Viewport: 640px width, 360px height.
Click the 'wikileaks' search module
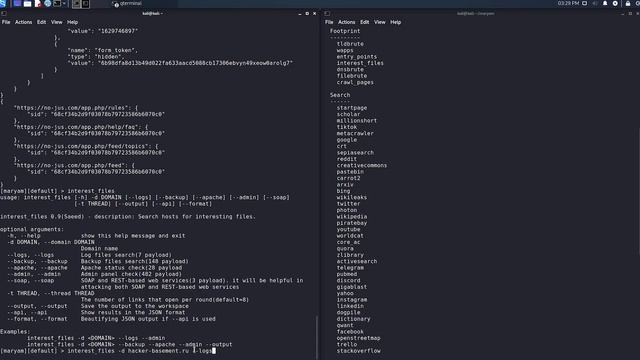(x=351, y=197)
